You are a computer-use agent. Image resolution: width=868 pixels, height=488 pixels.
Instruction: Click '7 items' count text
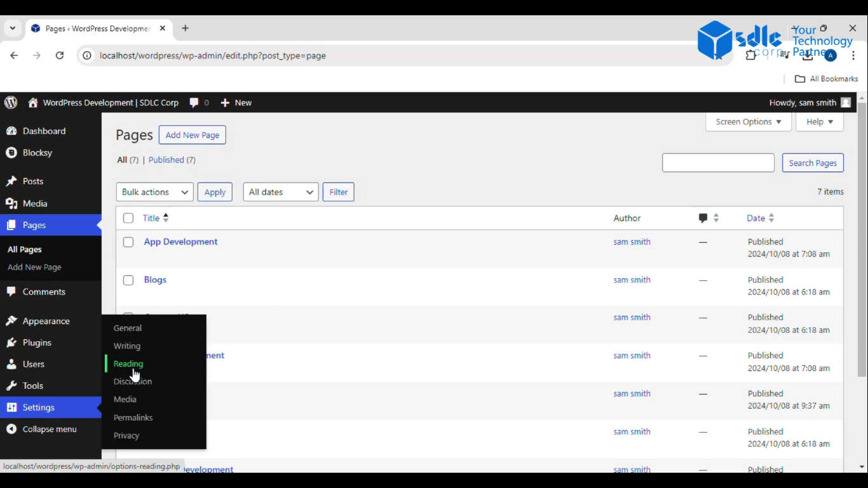click(831, 192)
